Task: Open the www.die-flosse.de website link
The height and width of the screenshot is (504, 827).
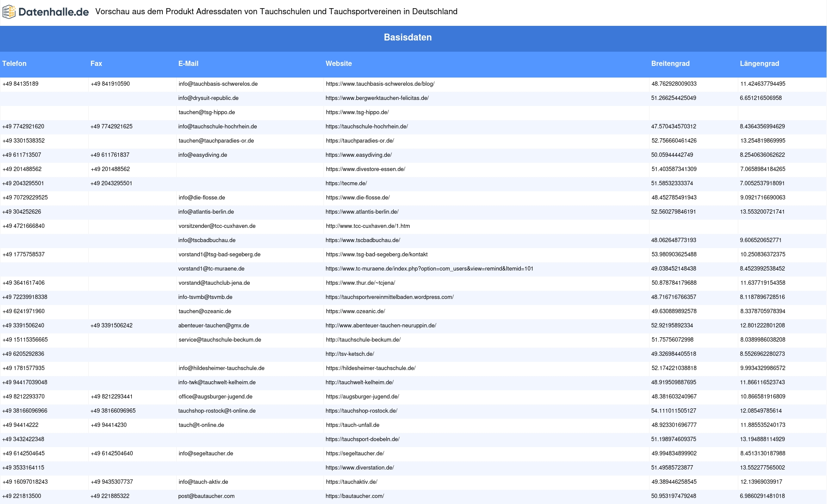Action: pyautogui.click(x=358, y=198)
